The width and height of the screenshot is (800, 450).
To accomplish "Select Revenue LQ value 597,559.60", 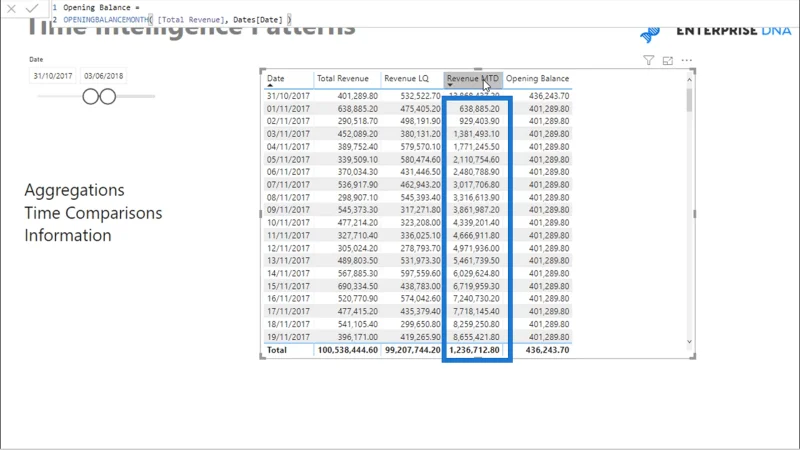I will coord(420,273).
